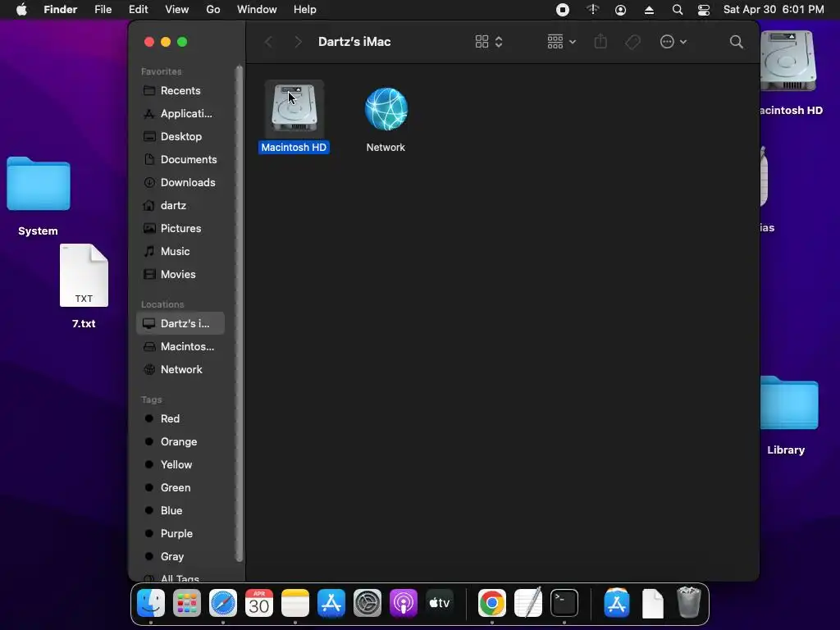This screenshot has width=840, height=630.
Task: Click the Finder back arrow
Action: tap(268, 42)
